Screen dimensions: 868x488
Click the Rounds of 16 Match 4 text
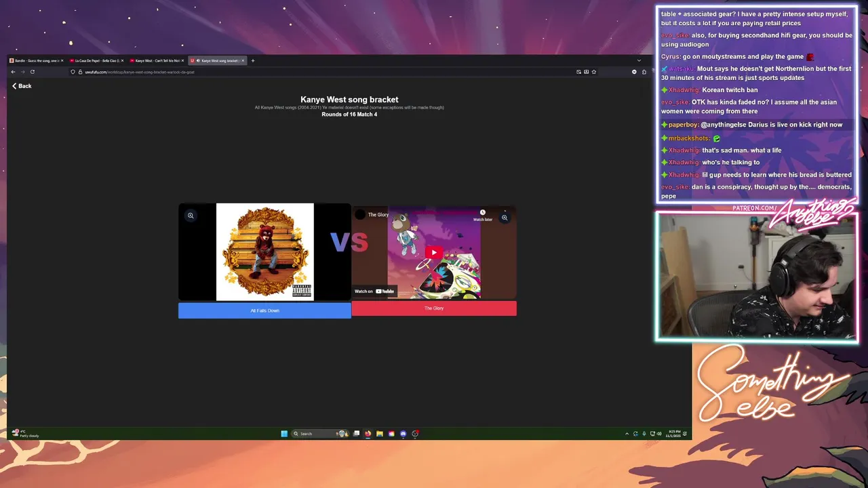(x=349, y=115)
